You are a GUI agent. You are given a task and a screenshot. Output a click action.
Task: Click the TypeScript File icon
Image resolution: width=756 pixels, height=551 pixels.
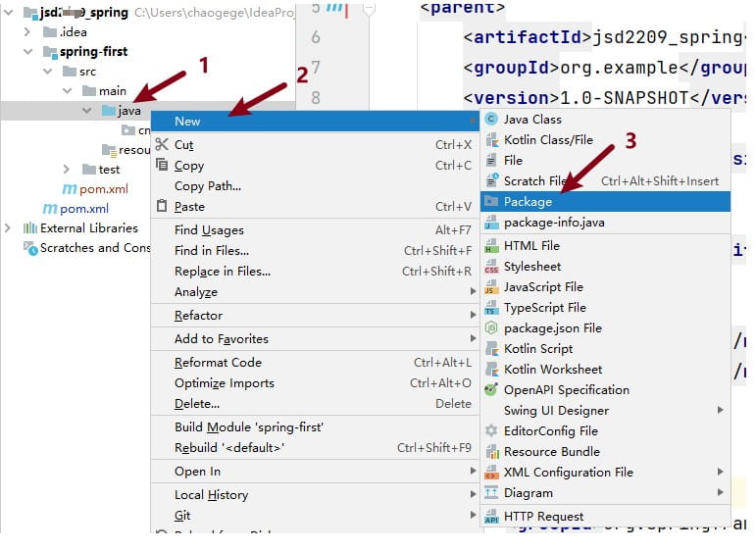[491, 308]
